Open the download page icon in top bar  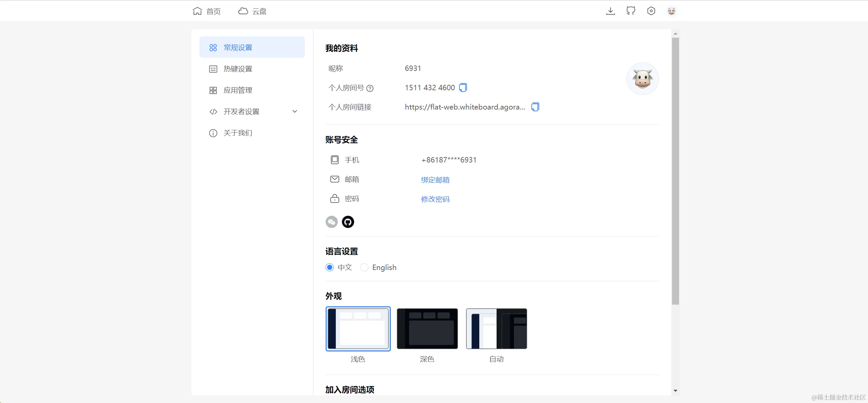coord(610,11)
